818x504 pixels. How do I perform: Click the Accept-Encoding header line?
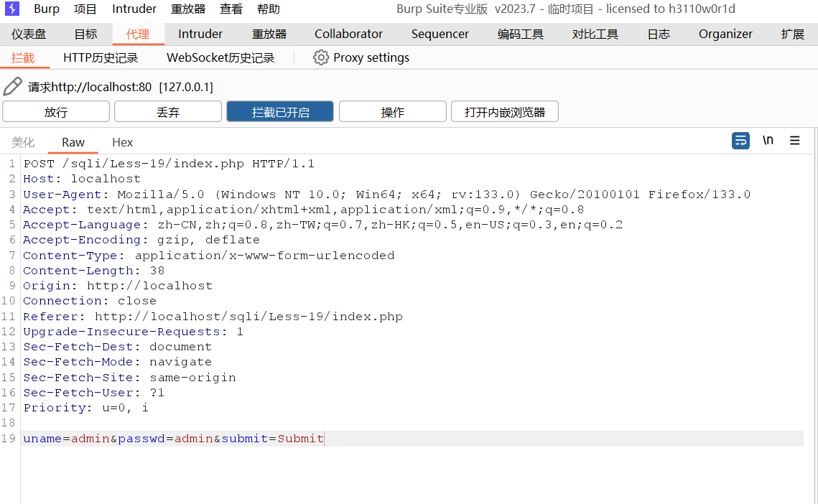click(x=141, y=240)
